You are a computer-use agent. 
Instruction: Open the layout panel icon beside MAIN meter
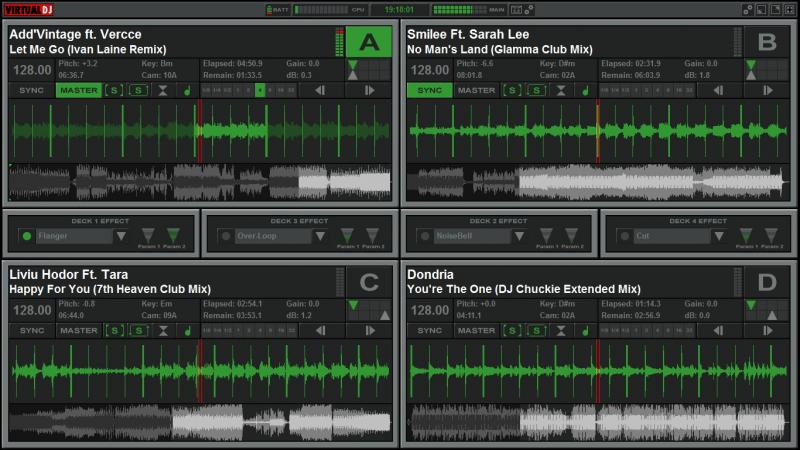coord(516,10)
